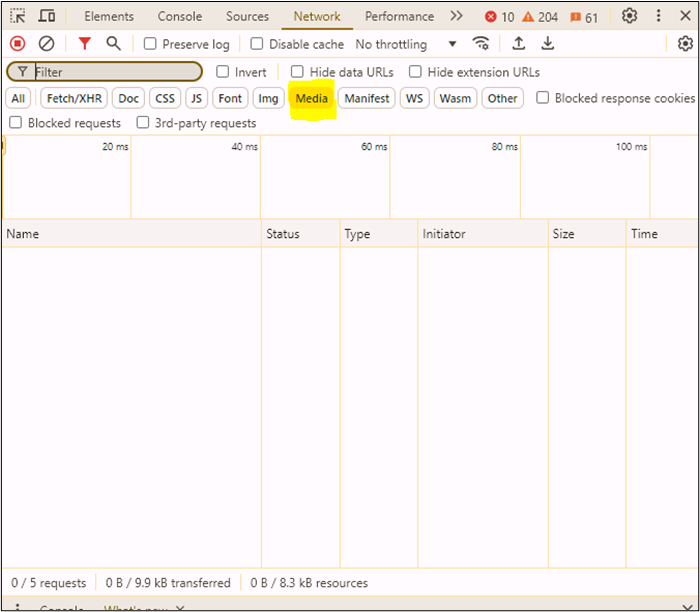Check the Disable cache option
This screenshot has width=700, height=612.
257,44
